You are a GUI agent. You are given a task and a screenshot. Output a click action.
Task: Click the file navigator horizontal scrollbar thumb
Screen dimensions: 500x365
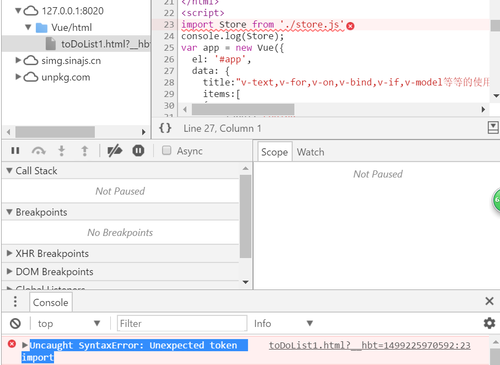pyautogui.click(x=55, y=132)
